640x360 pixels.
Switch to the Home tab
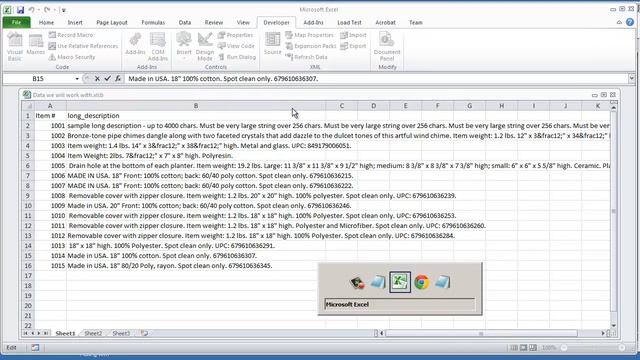46,22
